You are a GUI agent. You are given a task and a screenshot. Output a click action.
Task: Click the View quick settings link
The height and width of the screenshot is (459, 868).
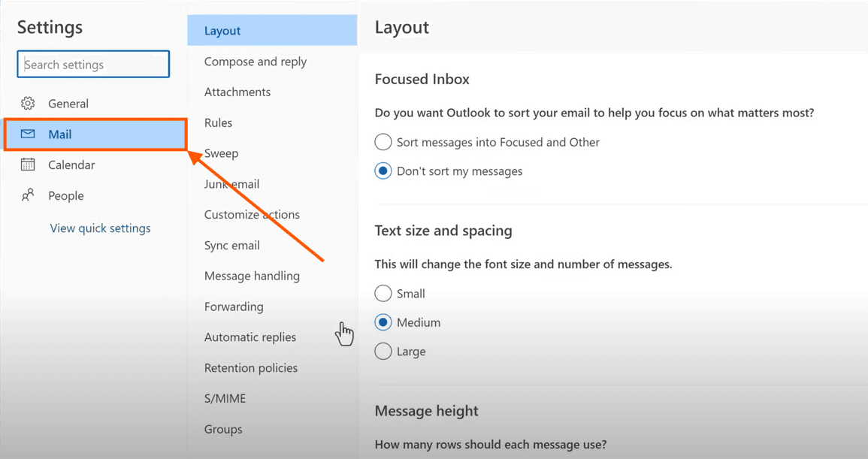[x=101, y=228]
